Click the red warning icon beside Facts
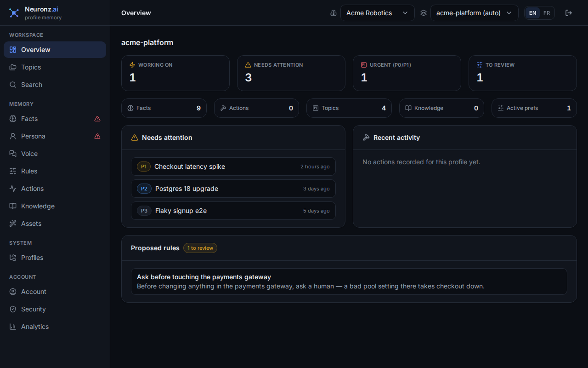588x368 pixels. (97, 119)
